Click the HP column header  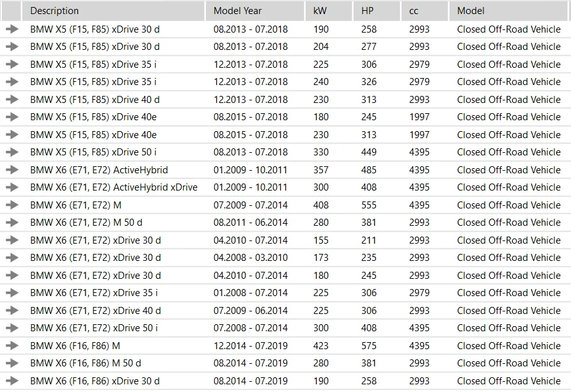pos(368,11)
